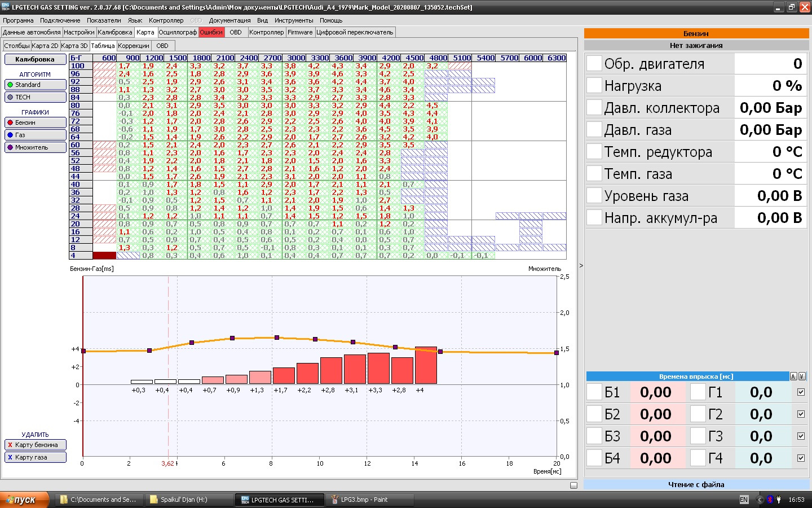Toggle the blue Газ graph button
This screenshot has width=812, height=508.
[35, 135]
